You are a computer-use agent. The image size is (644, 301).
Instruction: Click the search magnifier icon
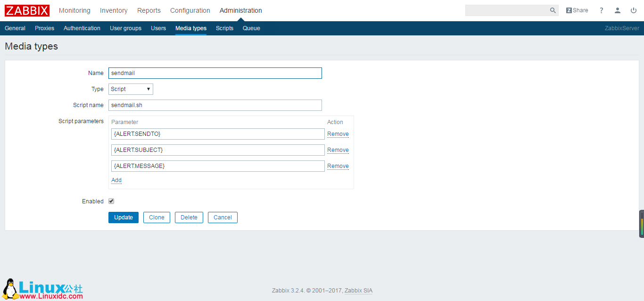point(553,10)
